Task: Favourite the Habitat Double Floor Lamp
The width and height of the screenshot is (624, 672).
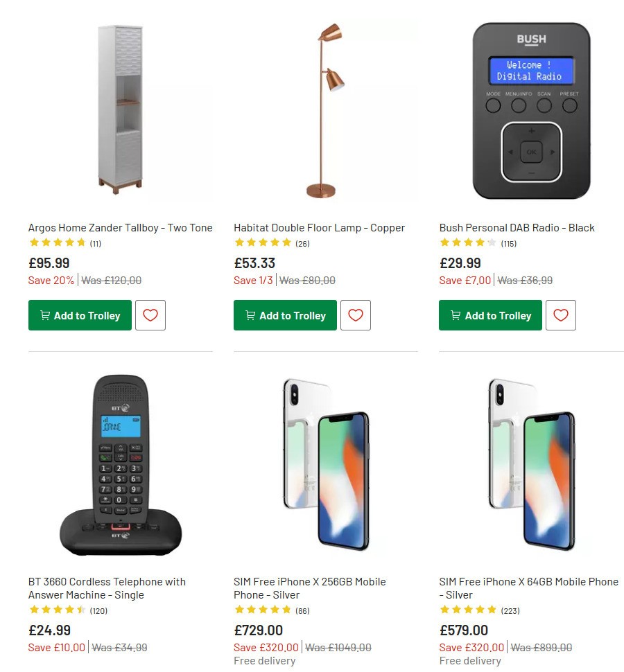Action: (356, 315)
